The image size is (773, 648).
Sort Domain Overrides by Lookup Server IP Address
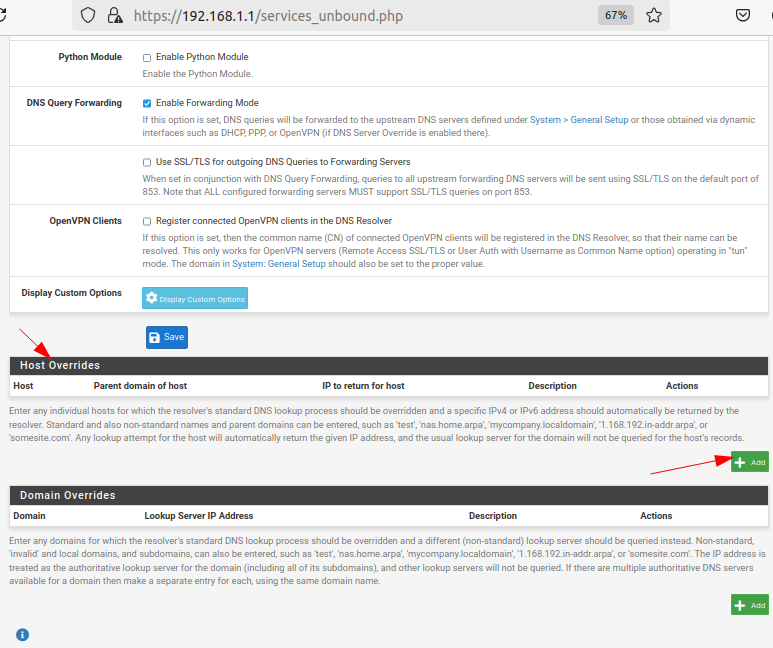[198, 516]
